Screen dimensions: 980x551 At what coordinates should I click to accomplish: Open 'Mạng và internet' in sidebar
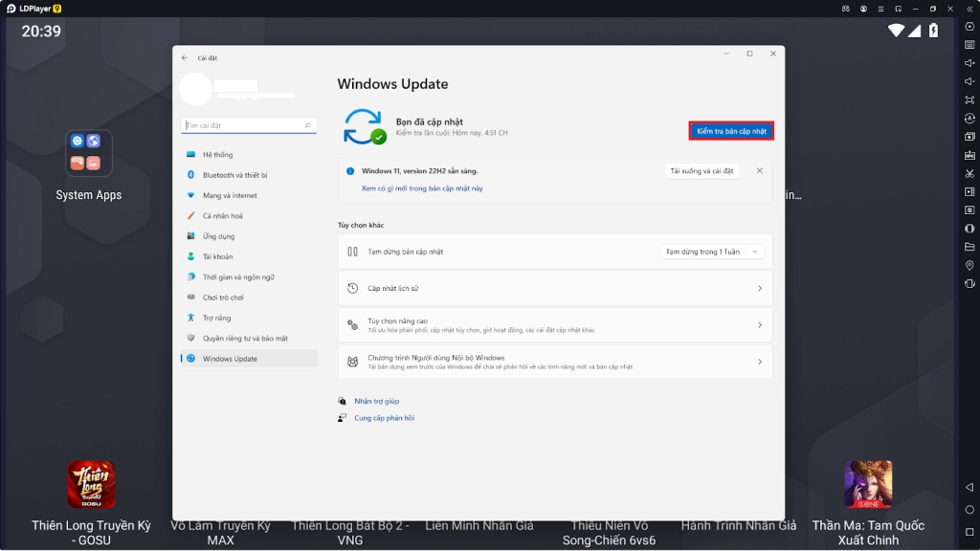[249, 195]
